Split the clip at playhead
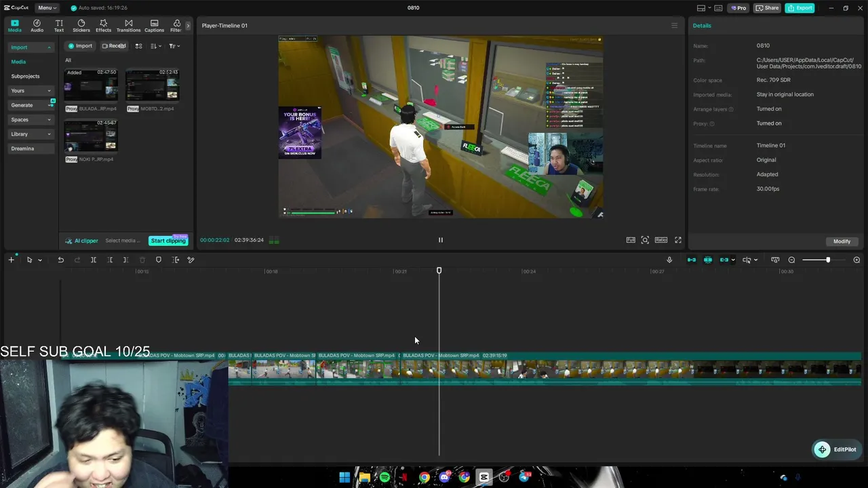Image resolution: width=868 pixels, height=488 pixels. click(x=94, y=260)
